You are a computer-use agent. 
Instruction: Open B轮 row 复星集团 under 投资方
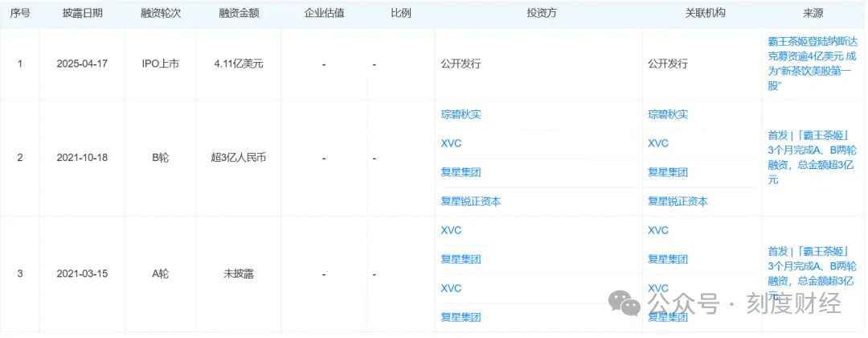coord(461,172)
